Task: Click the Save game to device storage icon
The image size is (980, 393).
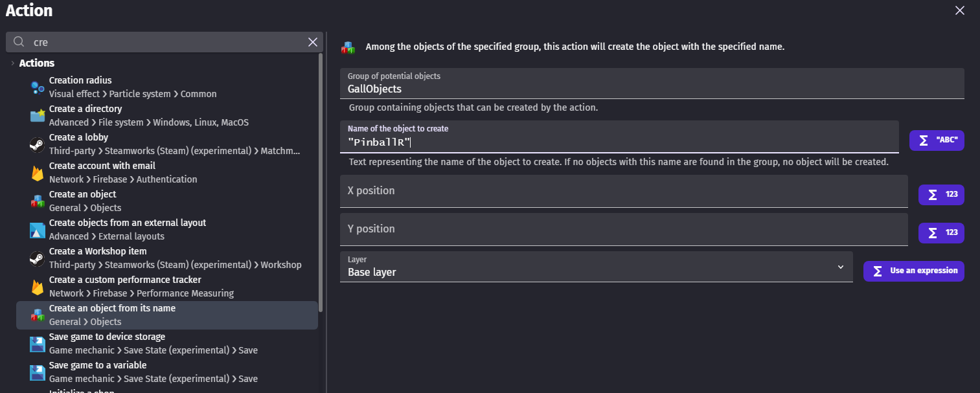Action: pyautogui.click(x=38, y=344)
